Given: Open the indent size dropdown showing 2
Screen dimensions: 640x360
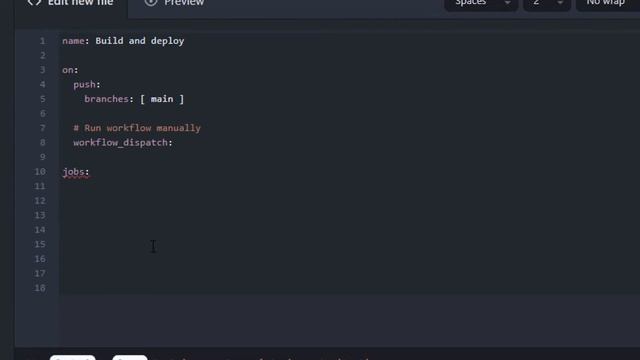Looking at the screenshot, I should click(x=547, y=4).
